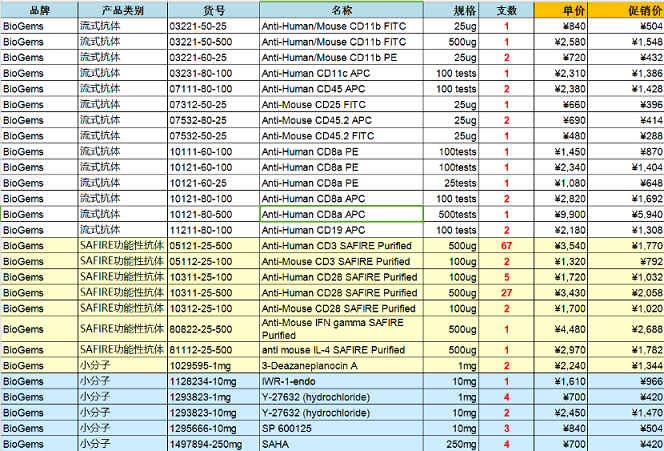664x451 pixels.
Task: Select the quantity 27 cell
Action: 506,293
